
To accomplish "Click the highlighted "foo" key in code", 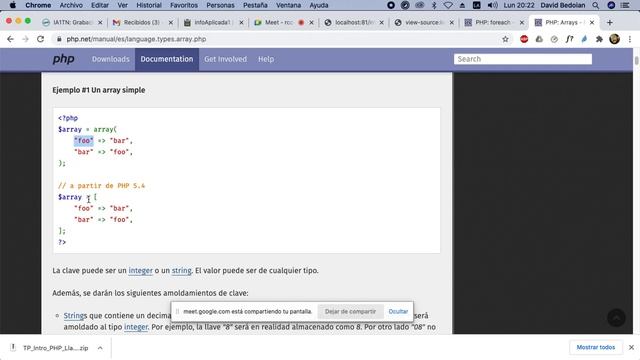I will click(84, 140).
